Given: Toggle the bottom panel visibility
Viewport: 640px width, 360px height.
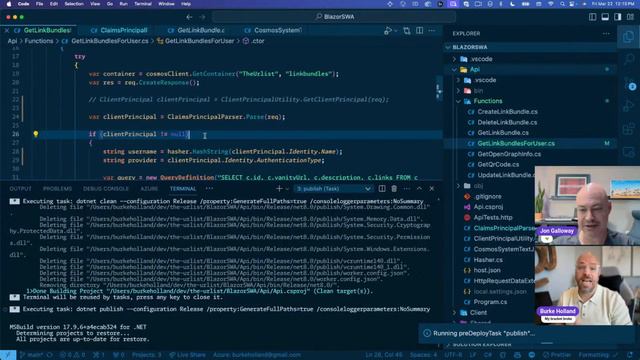Looking at the screenshot, I should point(605,17).
